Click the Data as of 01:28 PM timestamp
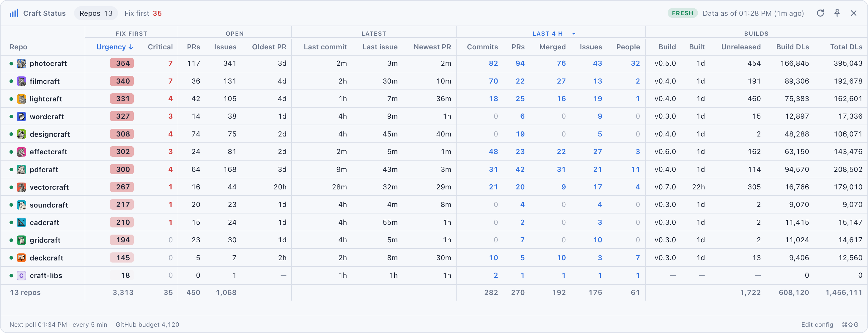Image resolution: width=868 pixels, height=333 pixels. [x=753, y=13]
